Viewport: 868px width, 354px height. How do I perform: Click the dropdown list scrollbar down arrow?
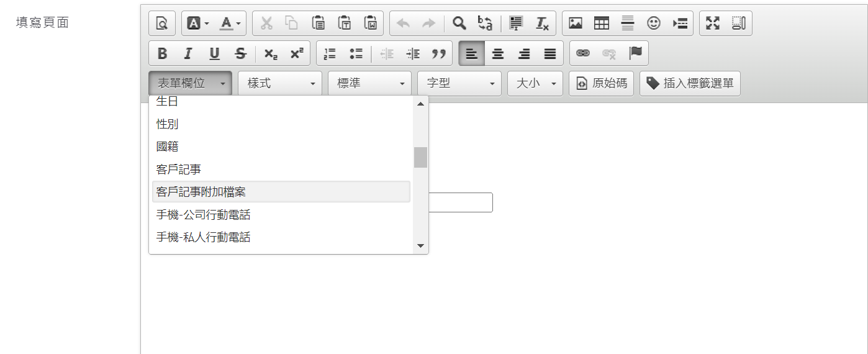point(420,246)
